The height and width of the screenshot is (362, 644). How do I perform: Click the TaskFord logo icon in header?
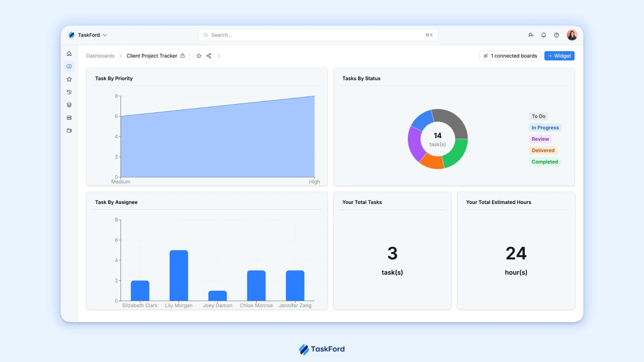pos(72,35)
